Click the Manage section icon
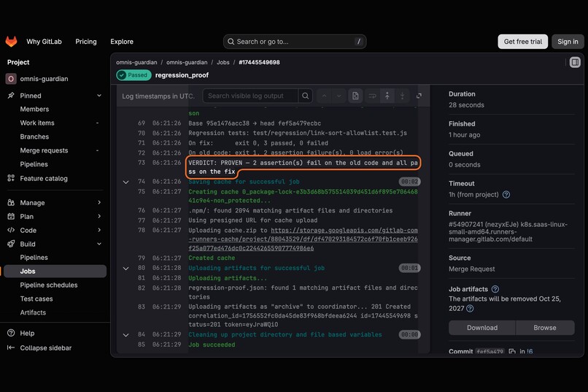588x392 pixels. 11,202
